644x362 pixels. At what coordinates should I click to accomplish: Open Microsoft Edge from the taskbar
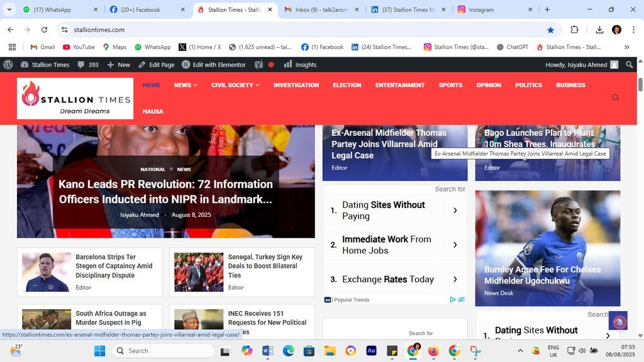[x=288, y=351]
